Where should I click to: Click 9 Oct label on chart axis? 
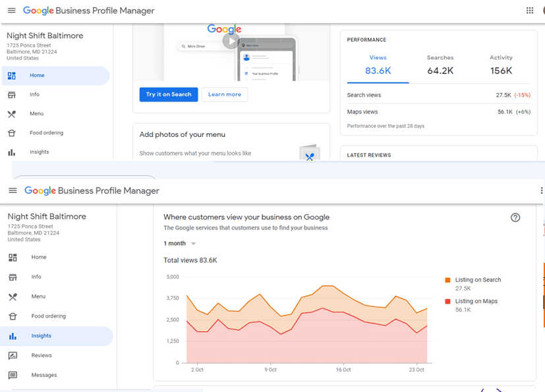tap(270, 370)
